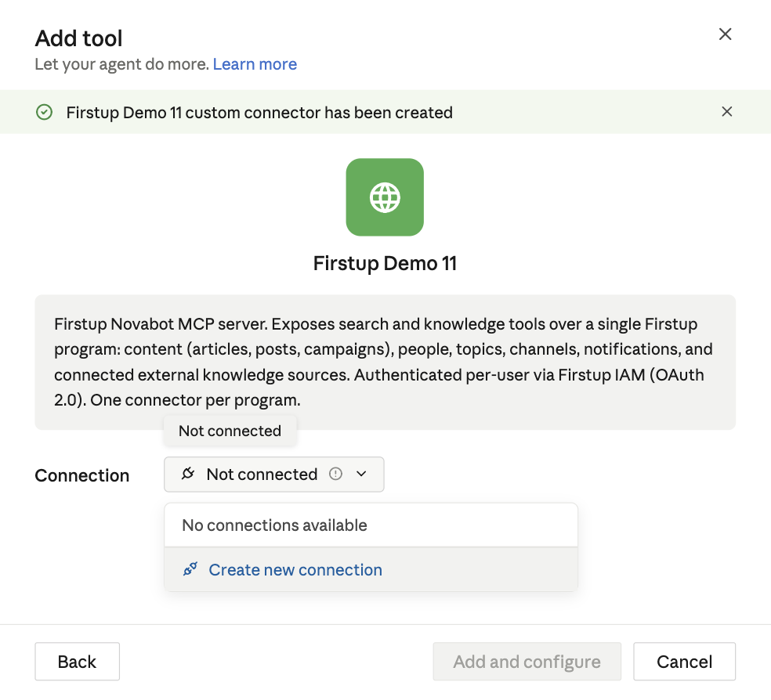Click the Add tool heading
The height and width of the screenshot is (700, 771).
78,38
